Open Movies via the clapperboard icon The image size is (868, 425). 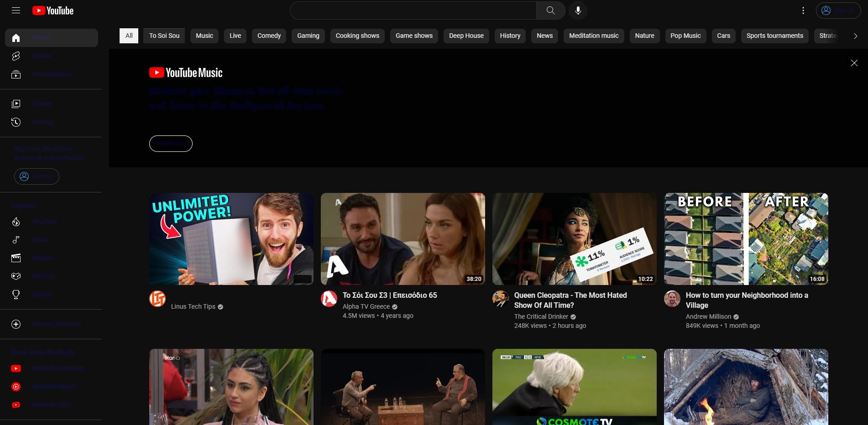[16, 258]
